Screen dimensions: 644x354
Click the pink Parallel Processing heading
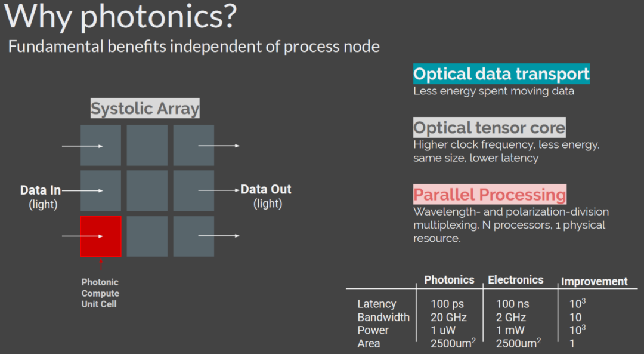(x=490, y=194)
